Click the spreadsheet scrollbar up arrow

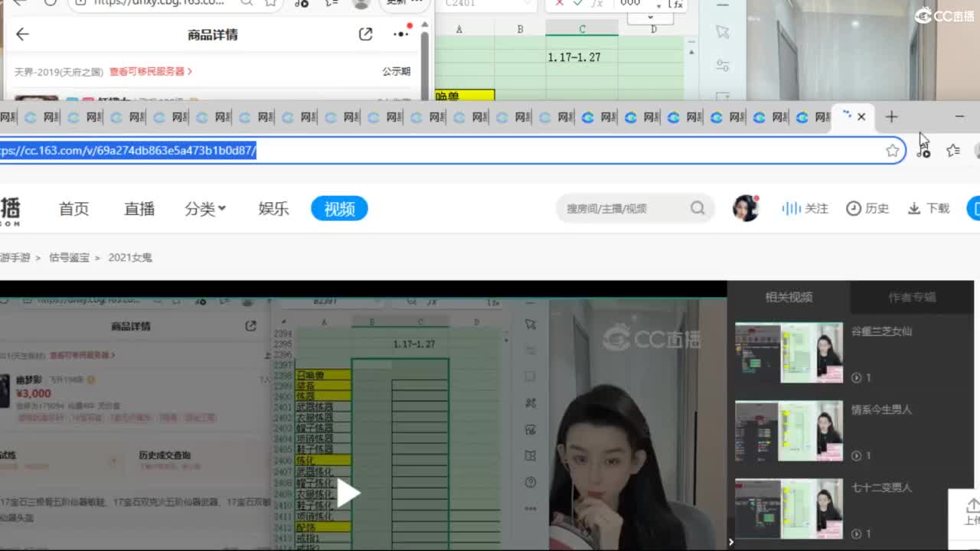(x=691, y=52)
